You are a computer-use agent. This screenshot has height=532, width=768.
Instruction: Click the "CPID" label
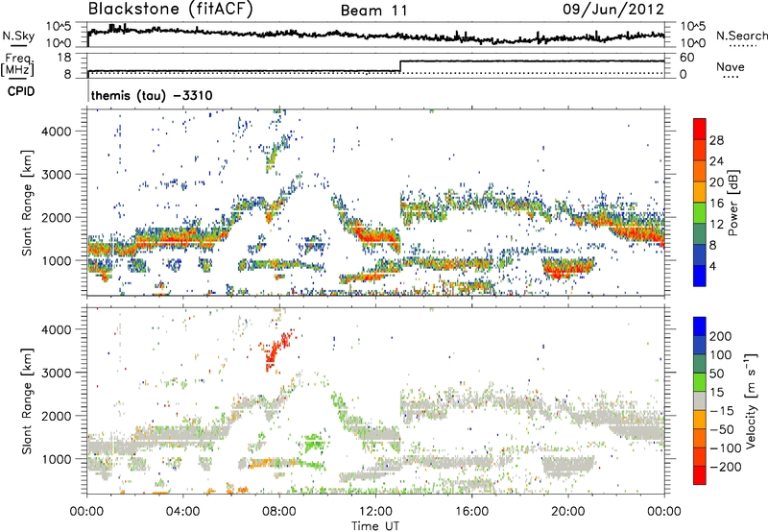coord(21,91)
